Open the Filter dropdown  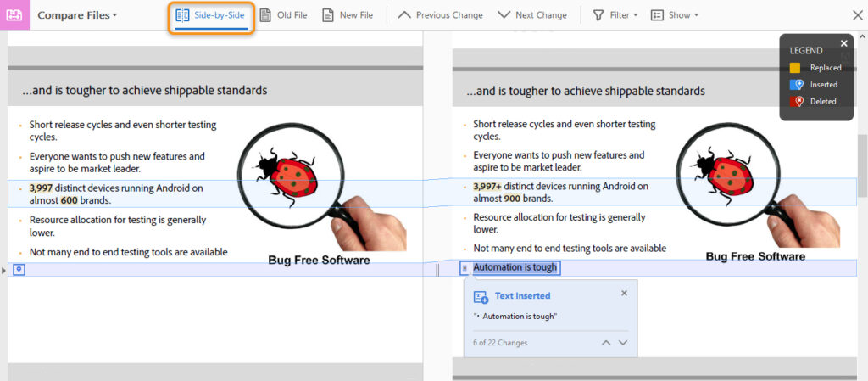point(615,15)
